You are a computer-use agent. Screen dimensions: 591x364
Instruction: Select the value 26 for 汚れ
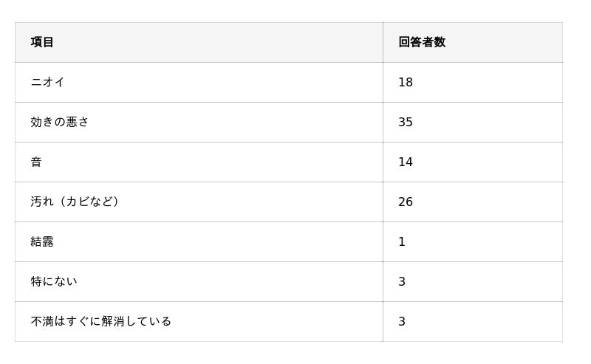(x=406, y=202)
